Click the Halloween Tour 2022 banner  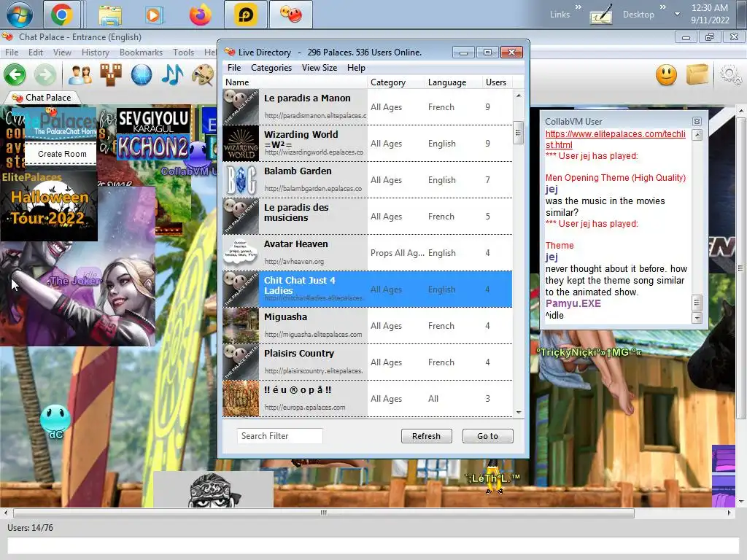click(x=49, y=207)
